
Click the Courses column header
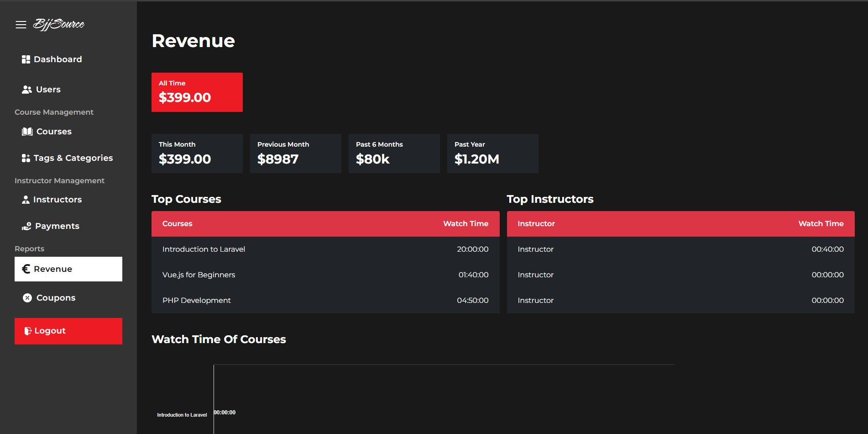pos(178,224)
